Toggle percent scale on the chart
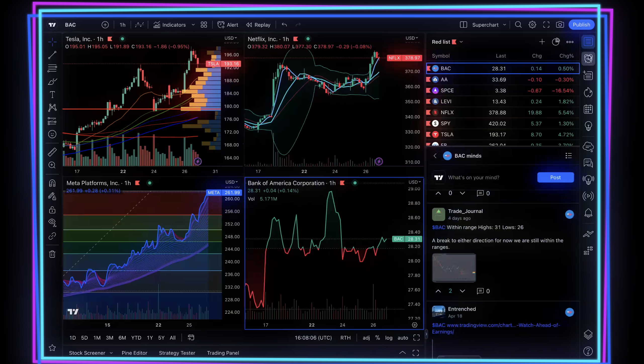The width and height of the screenshot is (644, 364). [377, 338]
